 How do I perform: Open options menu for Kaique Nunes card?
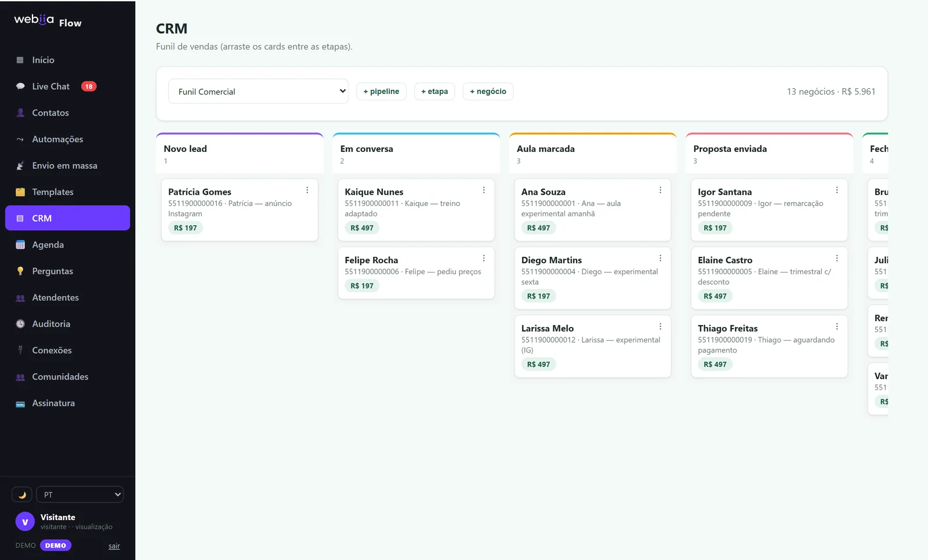pyautogui.click(x=484, y=190)
